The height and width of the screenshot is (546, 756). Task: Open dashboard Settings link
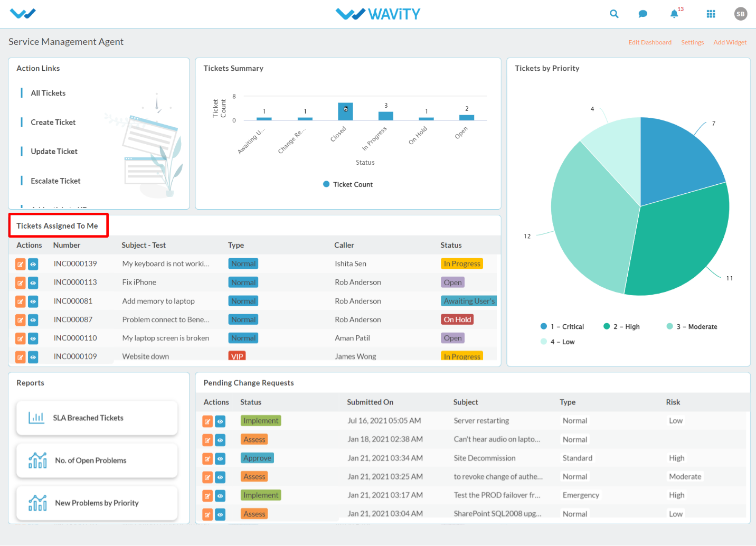(x=692, y=42)
